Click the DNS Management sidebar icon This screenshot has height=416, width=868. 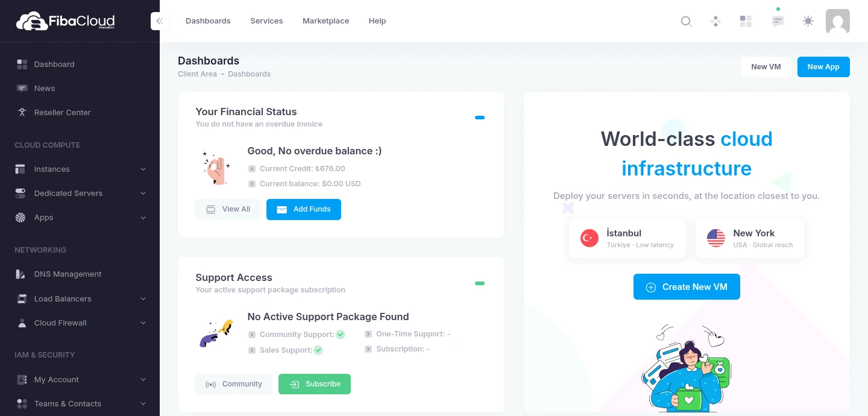[21, 274]
